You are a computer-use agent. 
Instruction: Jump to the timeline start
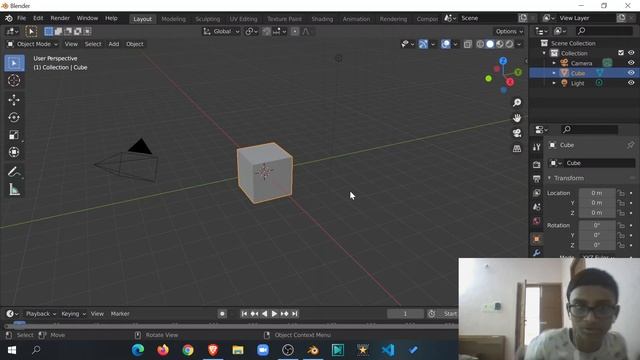click(244, 314)
